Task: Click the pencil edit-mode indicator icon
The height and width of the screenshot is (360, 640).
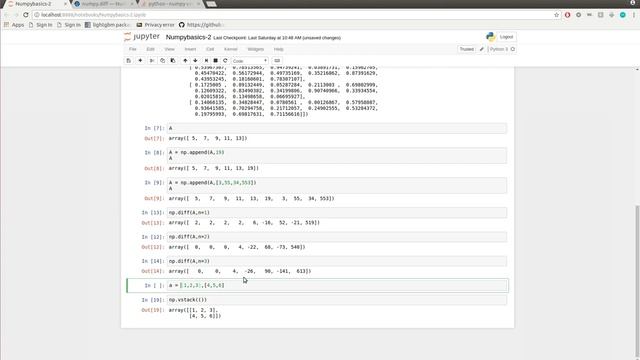Action: (482, 49)
